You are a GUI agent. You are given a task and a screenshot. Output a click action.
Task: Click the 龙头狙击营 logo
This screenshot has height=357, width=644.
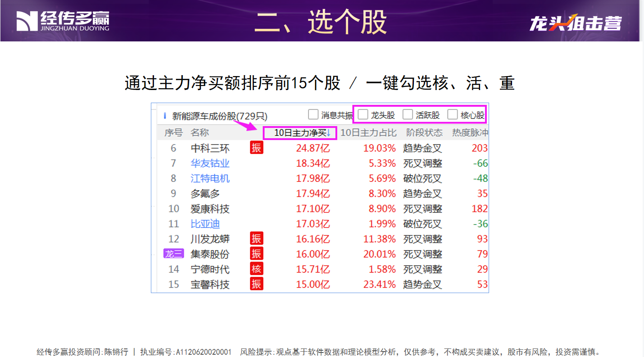tap(576, 22)
